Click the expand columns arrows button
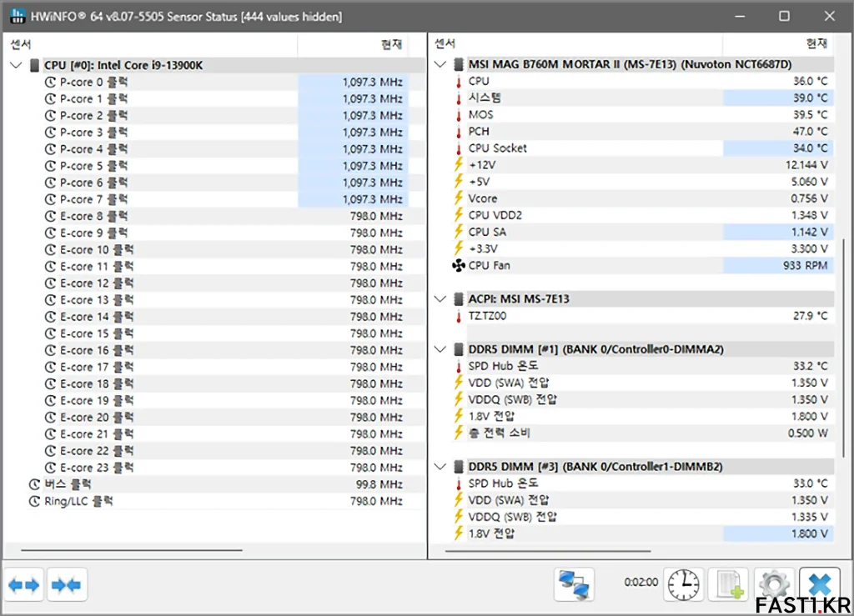The width and height of the screenshot is (854, 616). tap(24, 585)
